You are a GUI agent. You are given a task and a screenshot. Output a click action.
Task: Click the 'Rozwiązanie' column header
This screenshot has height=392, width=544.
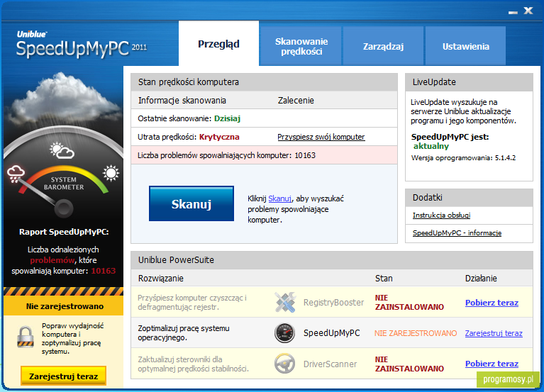coord(160,279)
